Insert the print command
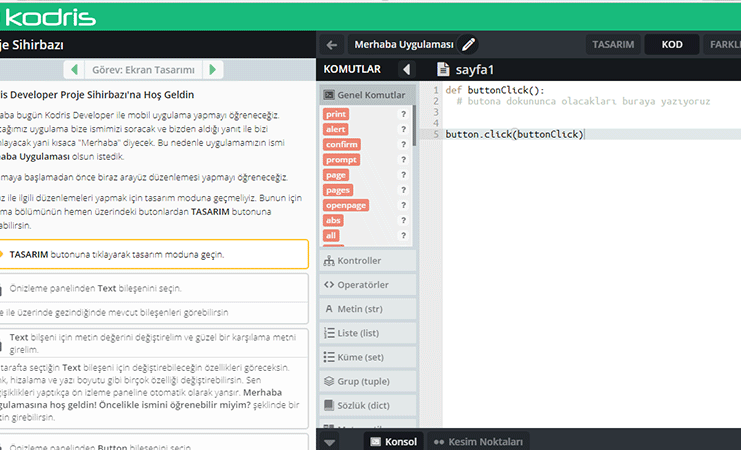This screenshot has width=741, height=450. (336, 114)
